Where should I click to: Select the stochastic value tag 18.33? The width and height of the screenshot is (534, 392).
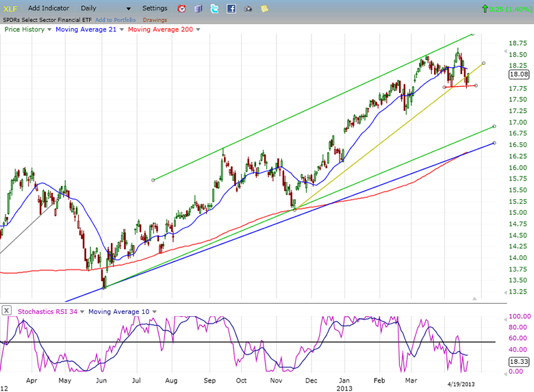point(519,361)
